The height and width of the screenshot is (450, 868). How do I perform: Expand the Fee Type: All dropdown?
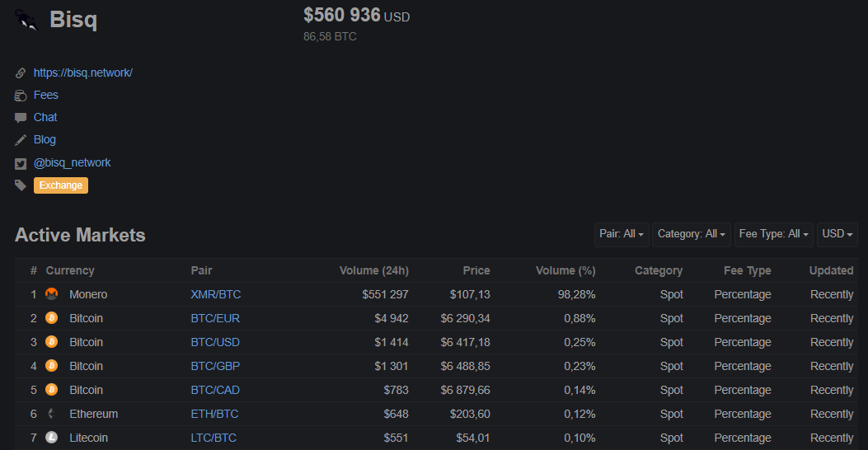tap(773, 234)
